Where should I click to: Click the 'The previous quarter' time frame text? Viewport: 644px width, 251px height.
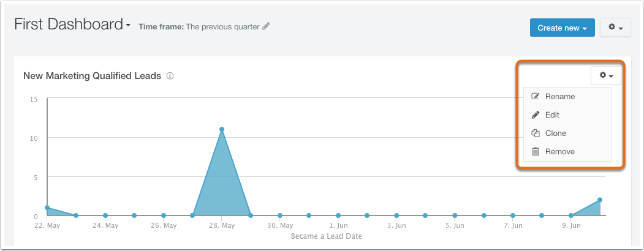tap(222, 27)
